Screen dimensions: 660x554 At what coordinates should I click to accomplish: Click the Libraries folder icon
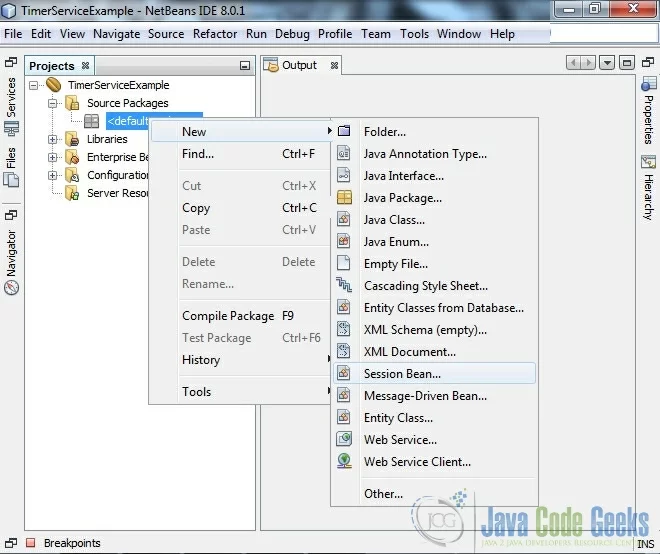(x=72, y=139)
